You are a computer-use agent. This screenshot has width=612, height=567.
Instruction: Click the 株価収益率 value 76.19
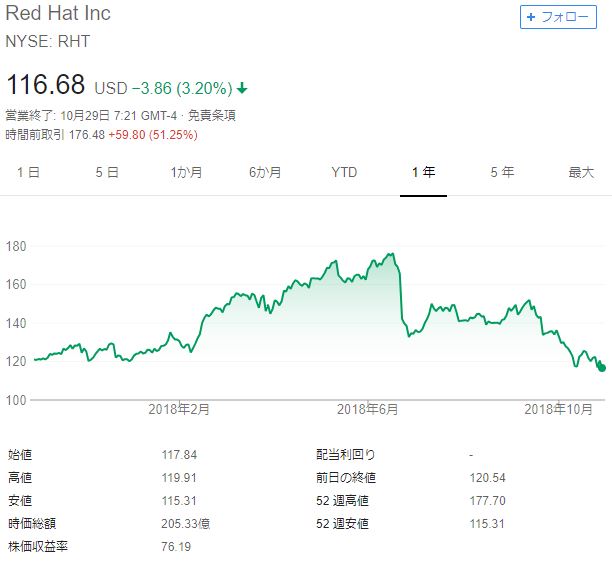click(x=176, y=547)
